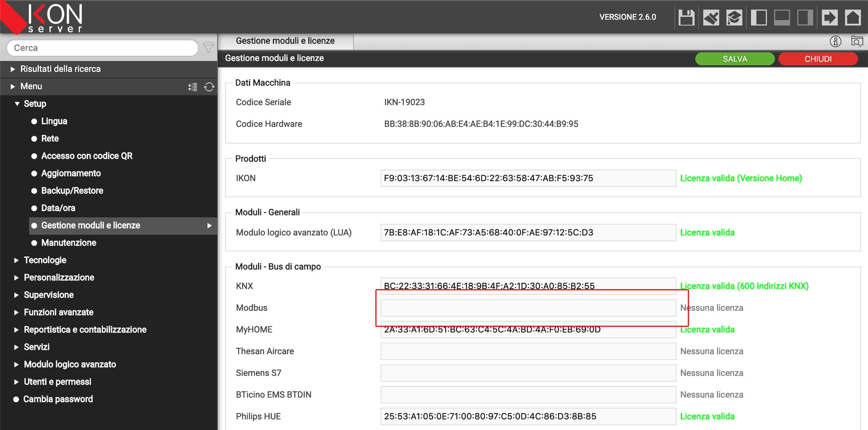Click 'Licenza valida (600 Indirizzi KNX)' status
This screenshot has height=430, width=868.
tap(744, 286)
